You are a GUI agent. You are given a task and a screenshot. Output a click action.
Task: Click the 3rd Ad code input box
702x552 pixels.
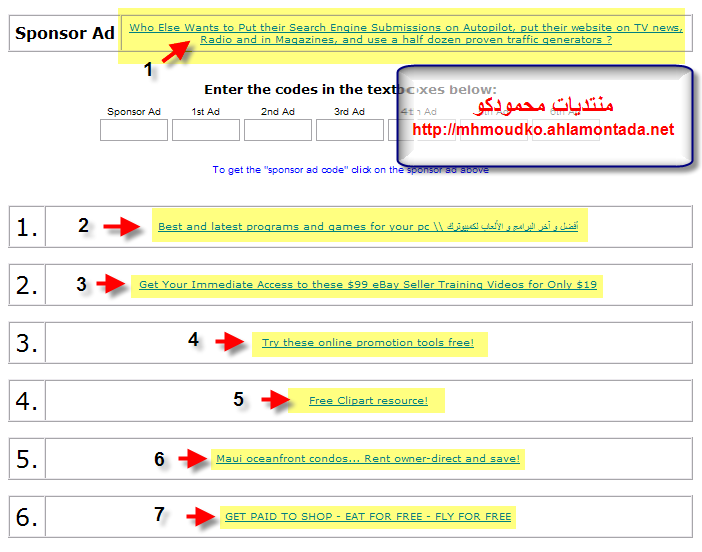click(x=349, y=130)
